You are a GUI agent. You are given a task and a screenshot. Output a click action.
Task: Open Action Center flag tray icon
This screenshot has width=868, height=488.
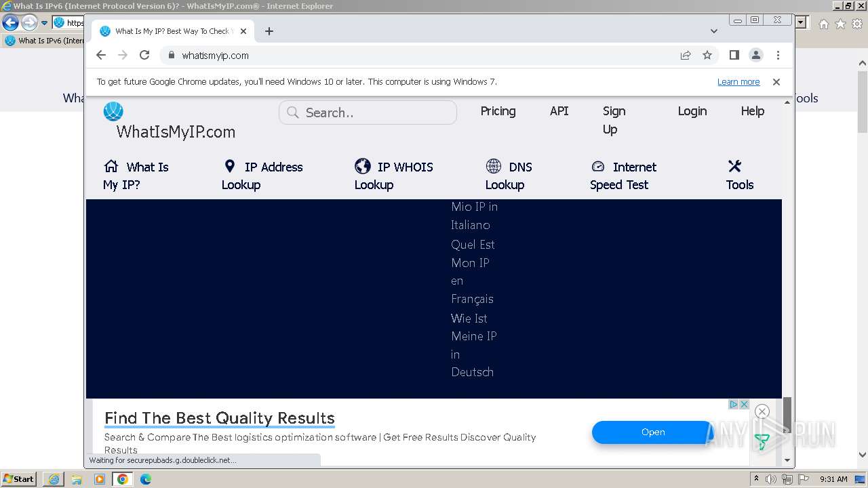[803, 479]
